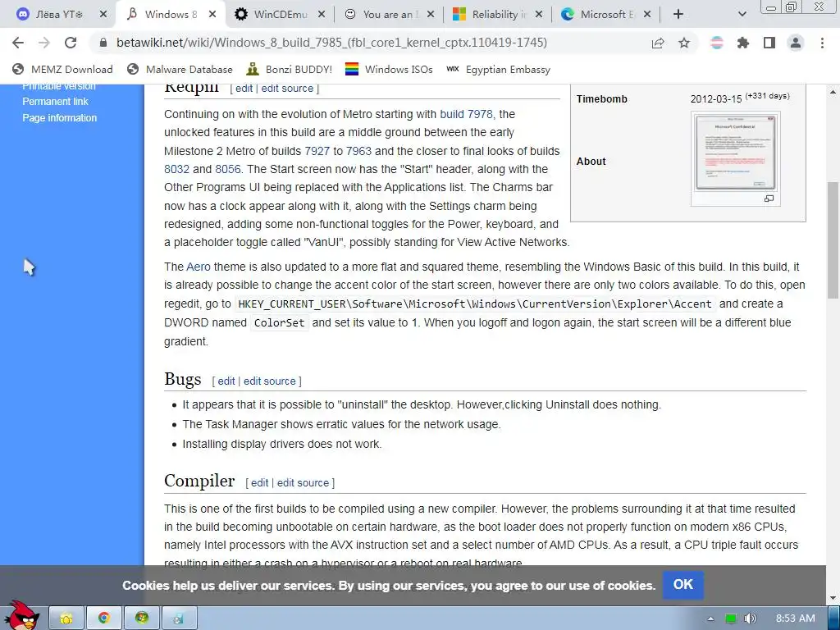Click the striped extension icon in toolbar
840x630 pixels.
click(x=717, y=43)
